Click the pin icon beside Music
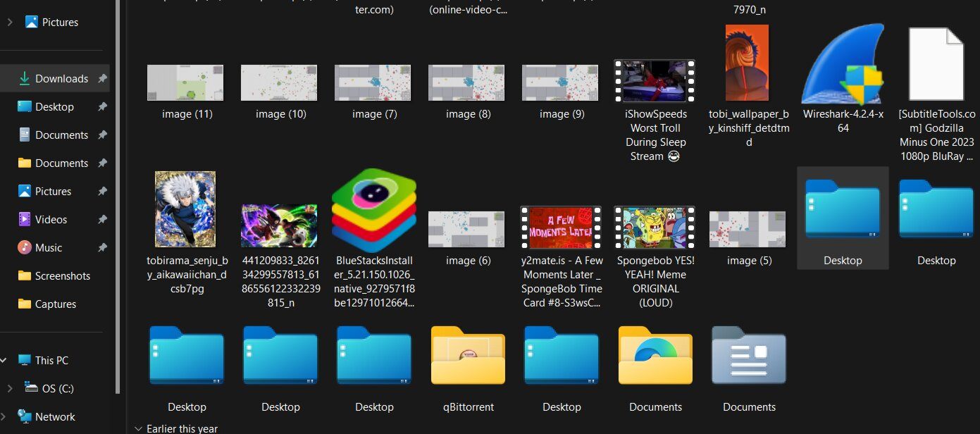The image size is (980, 434). pyautogui.click(x=102, y=248)
